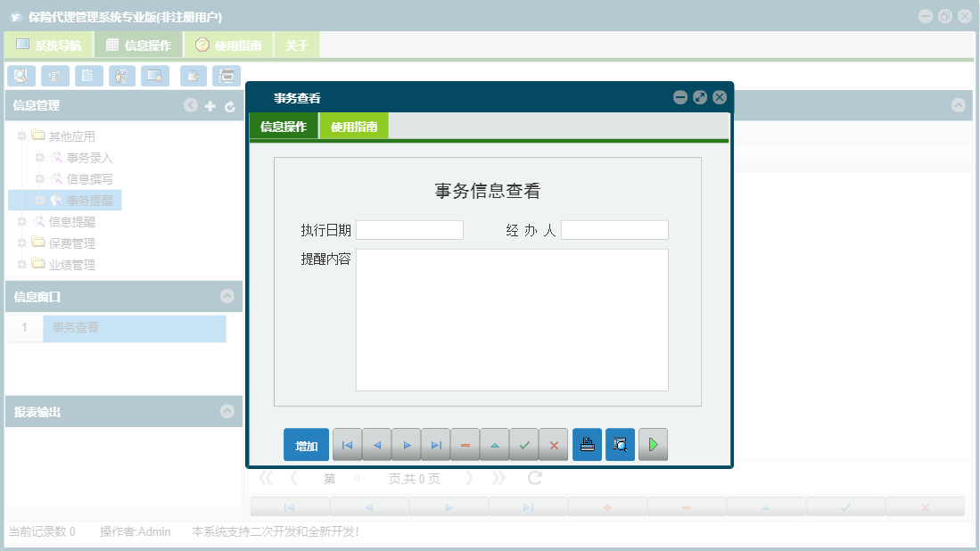
Task: Click the edit record up-triangle button in dialog
Action: click(494, 445)
